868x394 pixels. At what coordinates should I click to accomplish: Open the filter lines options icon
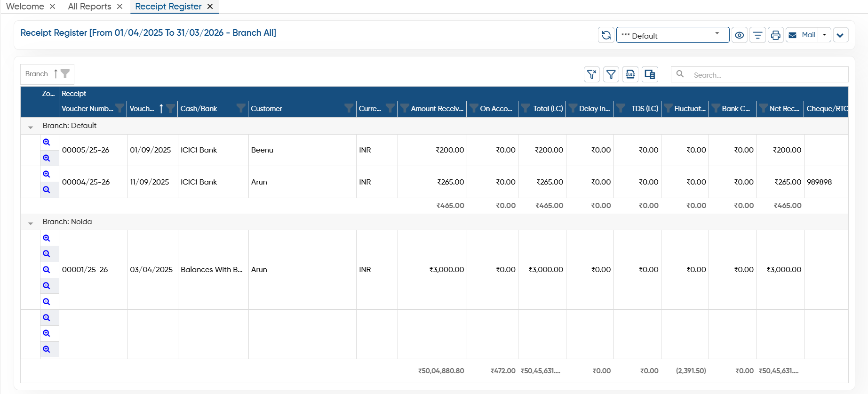pos(757,35)
